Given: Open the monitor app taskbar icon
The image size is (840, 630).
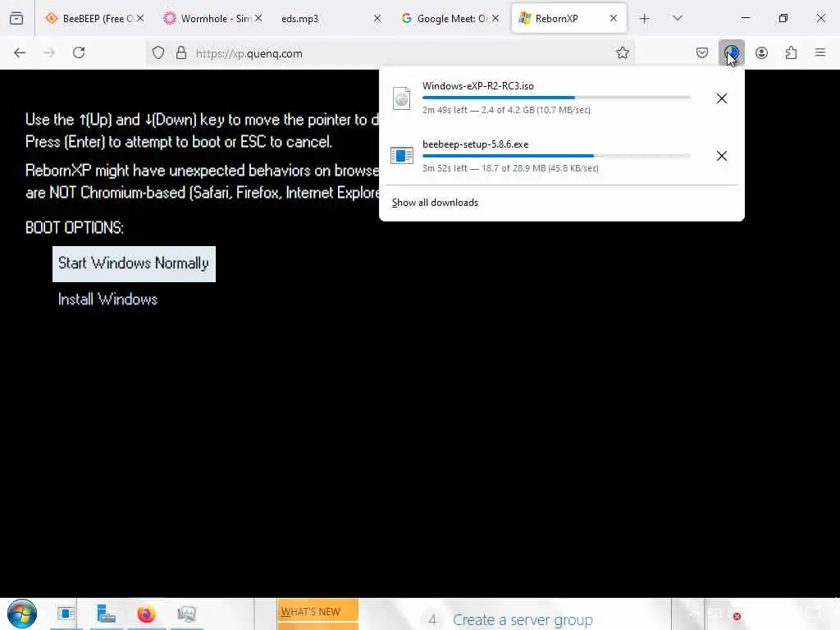Looking at the screenshot, I should click(186, 614).
